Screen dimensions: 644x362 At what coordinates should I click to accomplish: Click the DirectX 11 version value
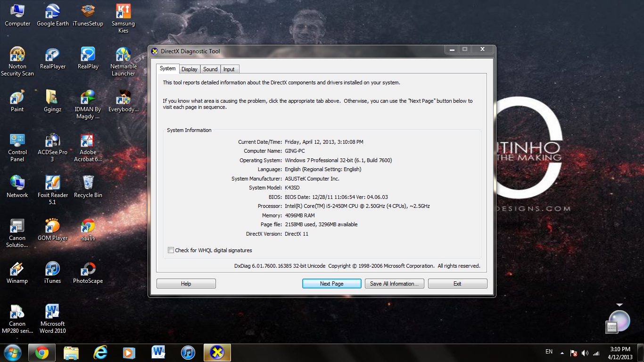297,234
